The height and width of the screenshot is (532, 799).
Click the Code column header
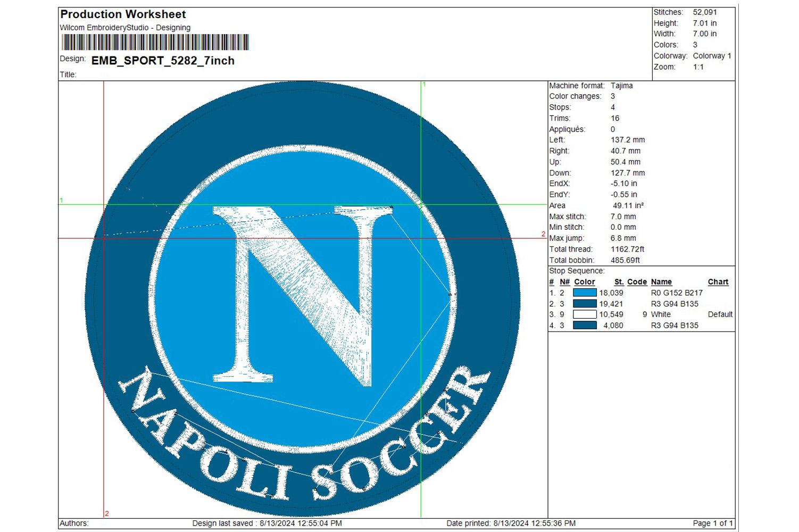[x=637, y=282]
